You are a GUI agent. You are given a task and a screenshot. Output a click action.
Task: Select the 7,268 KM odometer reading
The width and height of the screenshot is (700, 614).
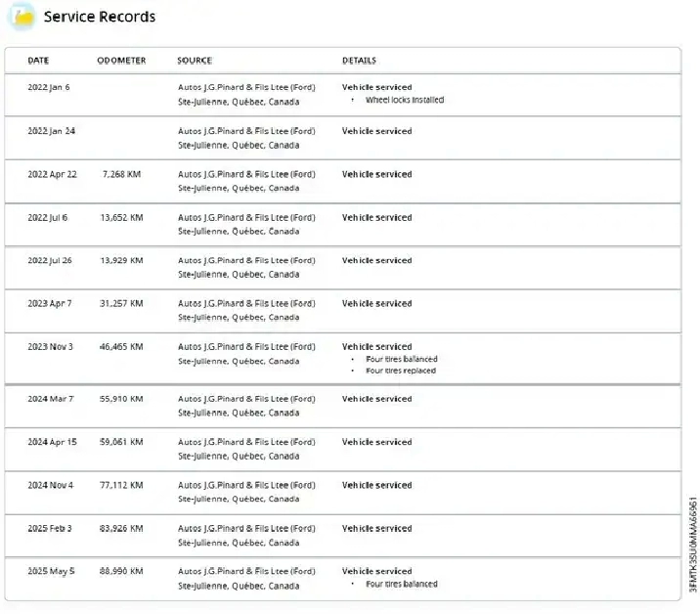coord(121,174)
